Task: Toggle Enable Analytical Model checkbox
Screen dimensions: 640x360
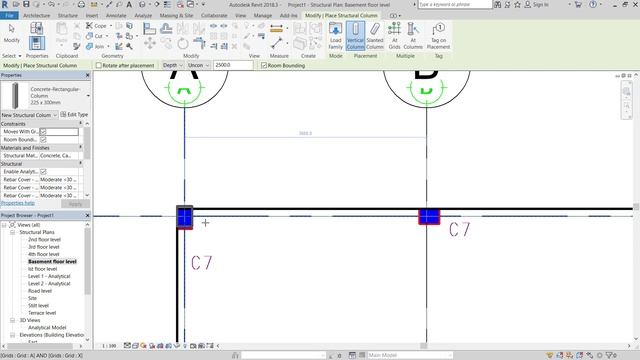Action: click(x=43, y=172)
